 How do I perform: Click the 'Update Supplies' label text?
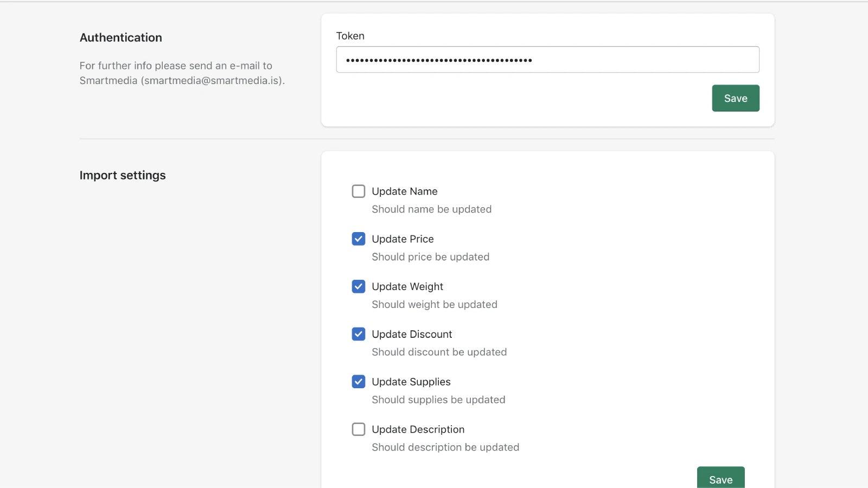pos(411,382)
